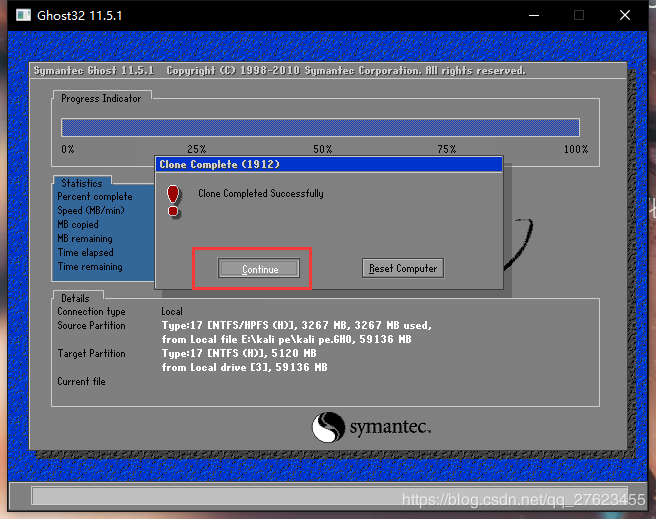656x519 pixels.
Task: Click the Ghost32 title bar app icon
Action: tap(23, 15)
